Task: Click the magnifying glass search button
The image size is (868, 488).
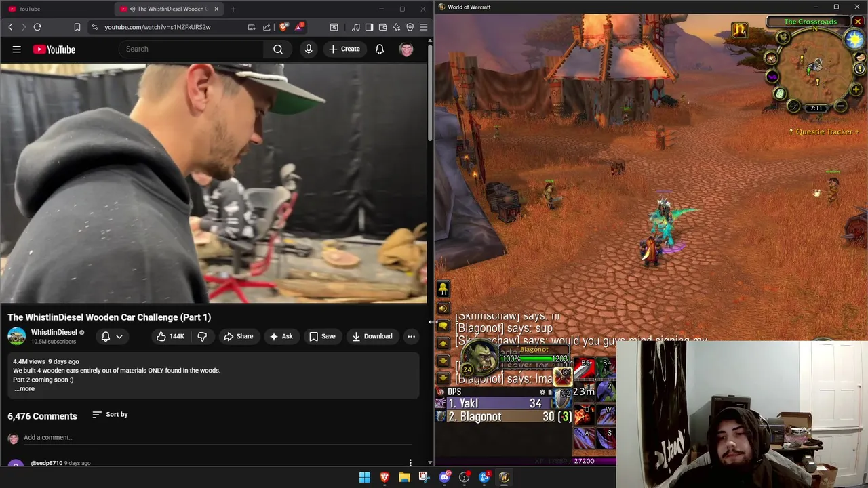Action: pyautogui.click(x=278, y=49)
